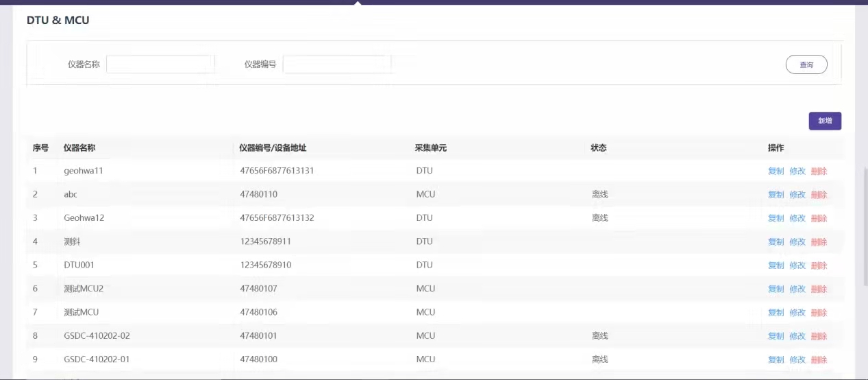This screenshot has height=380, width=868.
Task: Click 复制 for geohwa11 row
Action: click(x=776, y=171)
